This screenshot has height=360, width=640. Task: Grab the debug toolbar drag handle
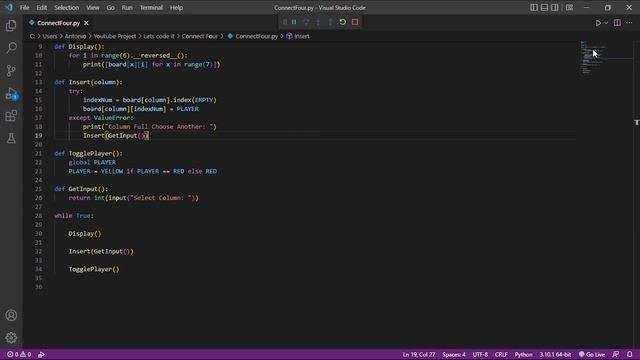point(285,22)
